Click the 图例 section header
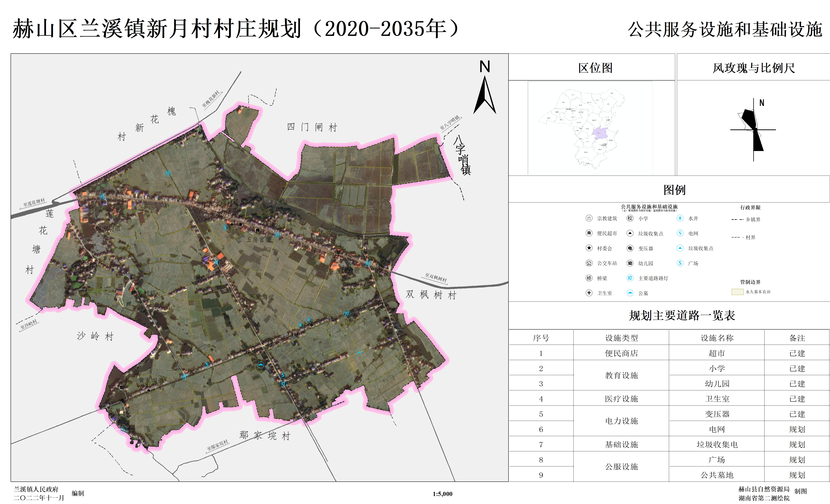The height and width of the screenshot is (504, 830). (x=674, y=190)
